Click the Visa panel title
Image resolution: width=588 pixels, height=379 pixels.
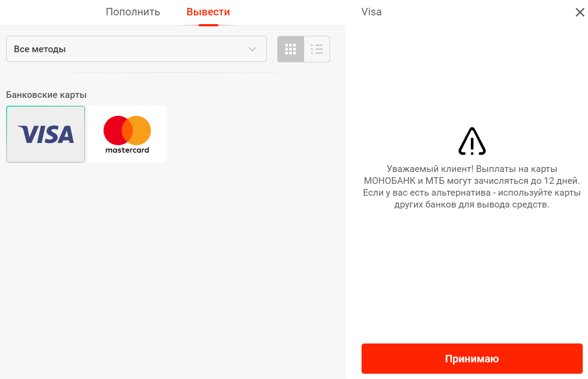click(x=371, y=12)
